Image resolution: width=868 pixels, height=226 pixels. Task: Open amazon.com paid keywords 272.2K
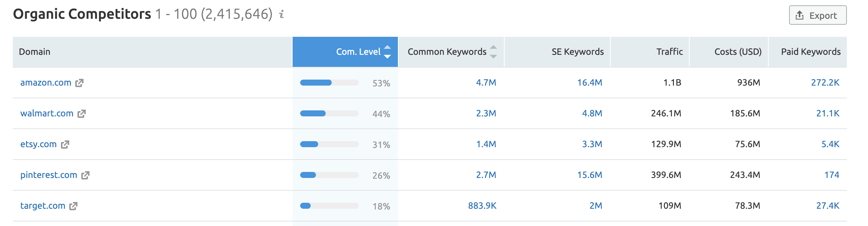[x=825, y=83]
